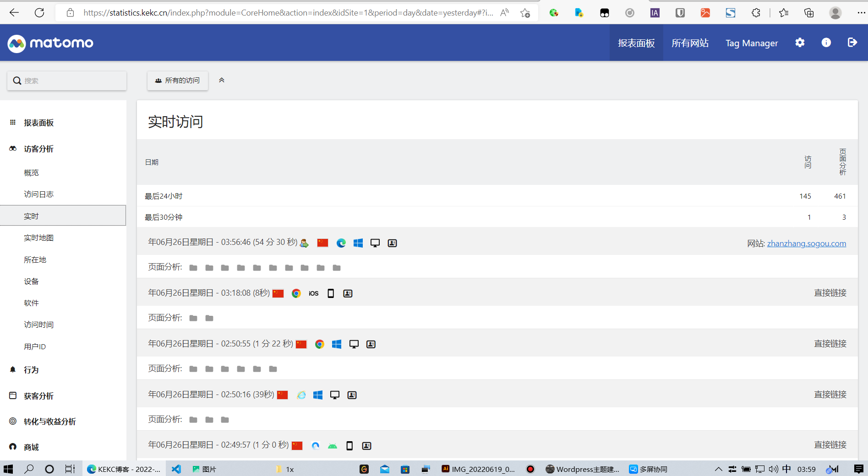Click the sidebar search field

click(67, 81)
